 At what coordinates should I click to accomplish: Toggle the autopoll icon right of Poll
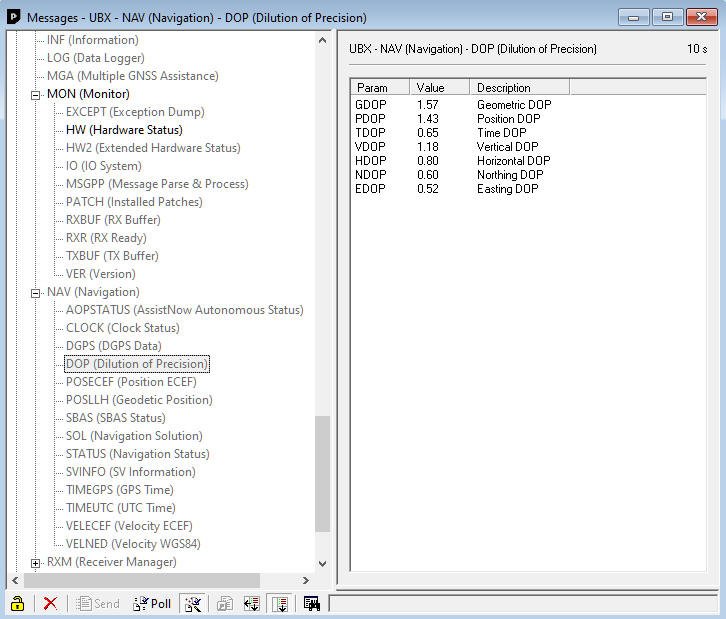194,603
